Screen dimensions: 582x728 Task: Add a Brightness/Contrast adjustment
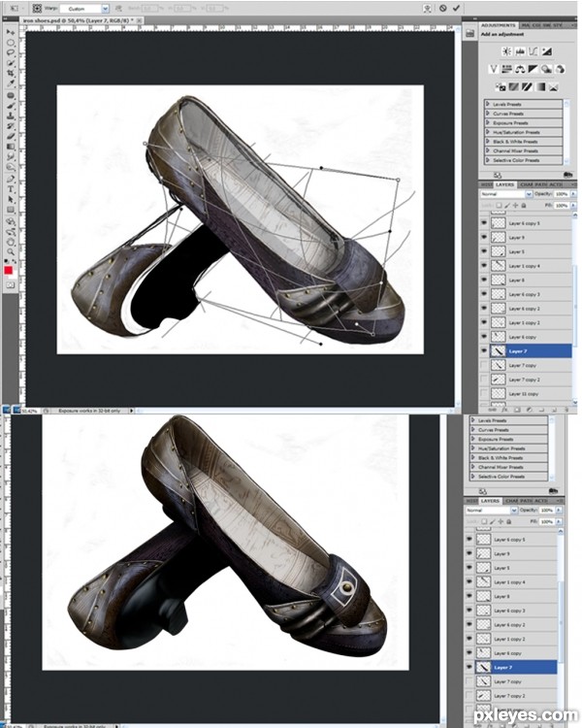(x=506, y=51)
